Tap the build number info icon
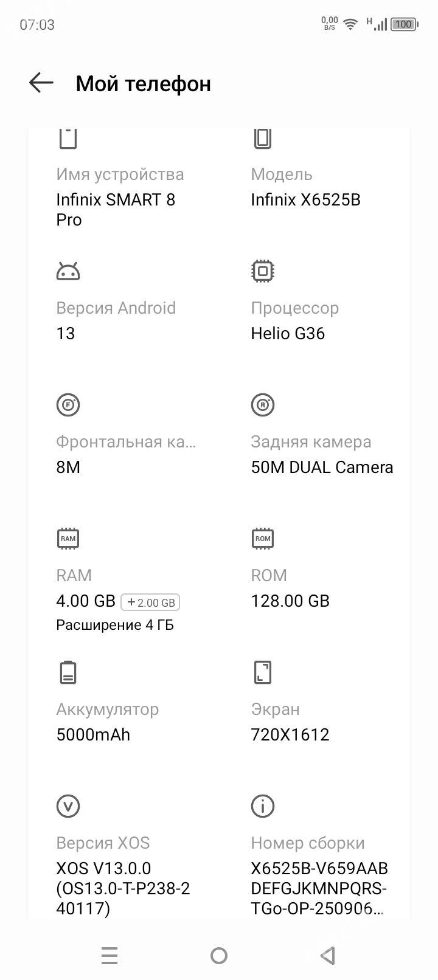 click(263, 806)
